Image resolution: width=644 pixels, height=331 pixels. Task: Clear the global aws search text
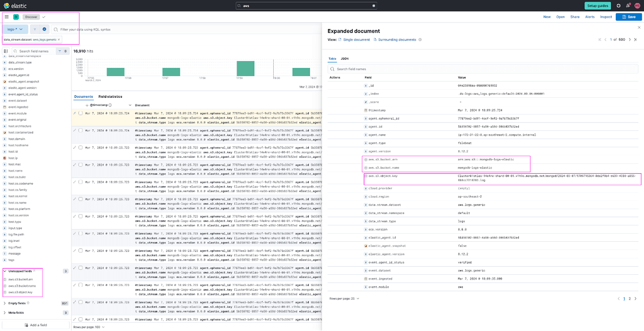coord(373,6)
